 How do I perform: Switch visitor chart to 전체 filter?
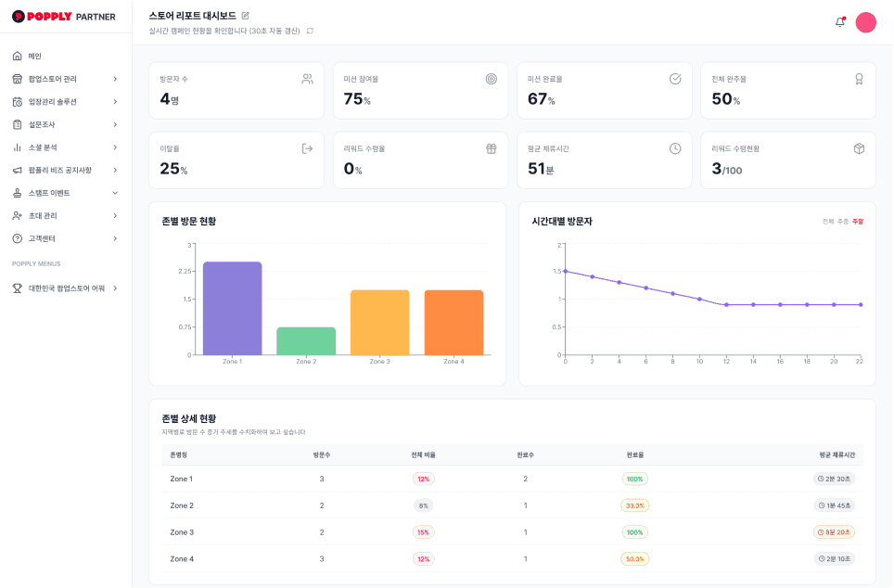(x=827, y=222)
